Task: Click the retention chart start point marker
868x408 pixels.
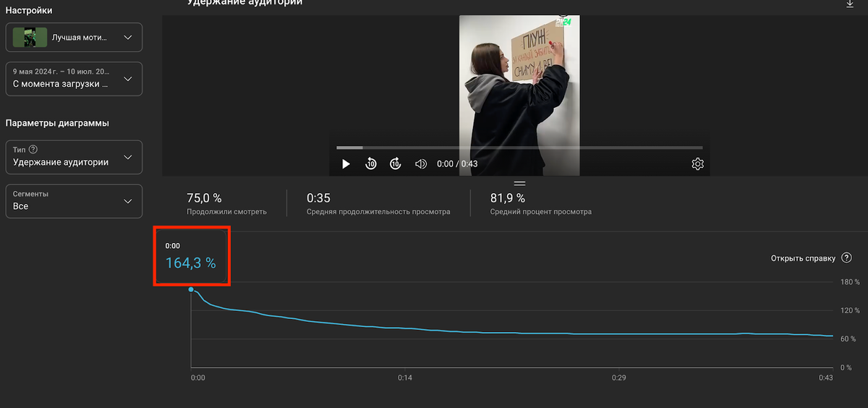Action: (x=191, y=289)
